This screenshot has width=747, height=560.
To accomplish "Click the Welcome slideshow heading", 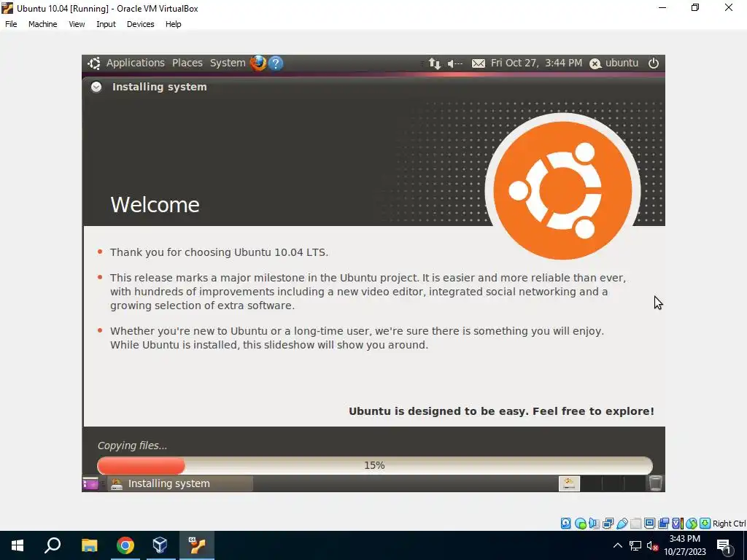I will [155, 205].
